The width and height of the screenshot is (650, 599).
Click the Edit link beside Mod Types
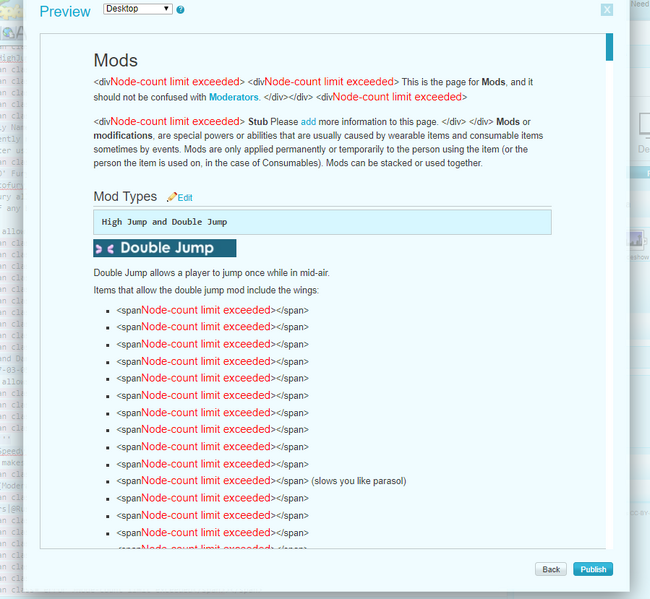[185, 198]
